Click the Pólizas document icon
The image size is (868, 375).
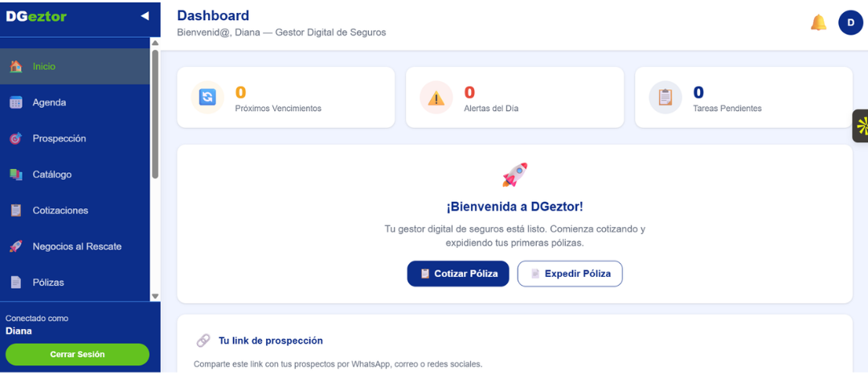16,282
